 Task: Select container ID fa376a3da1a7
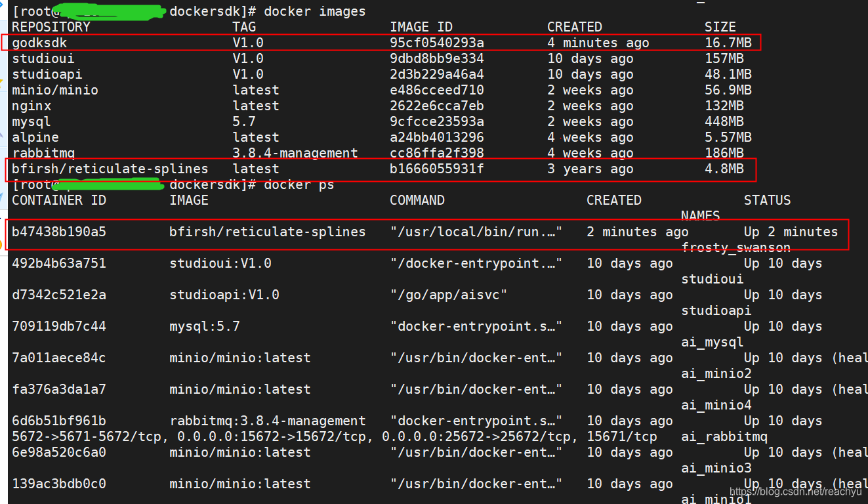coord(59,389)
